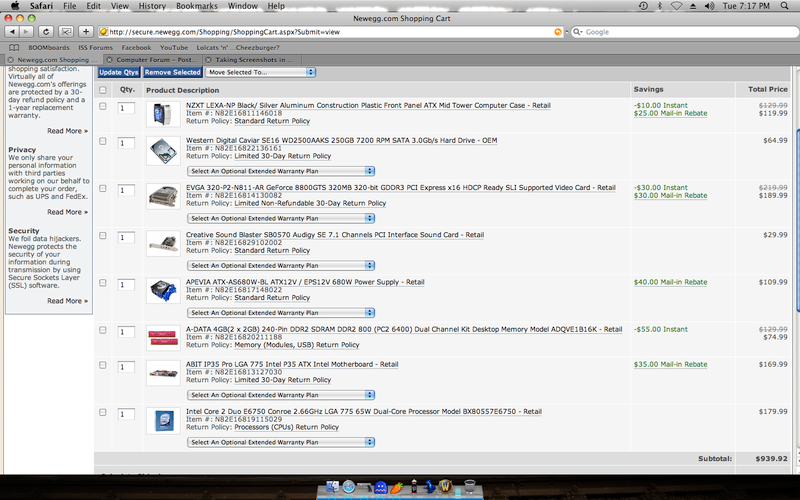
Task: Open the blue ghost app in the Dock
Action: [381, 487]
